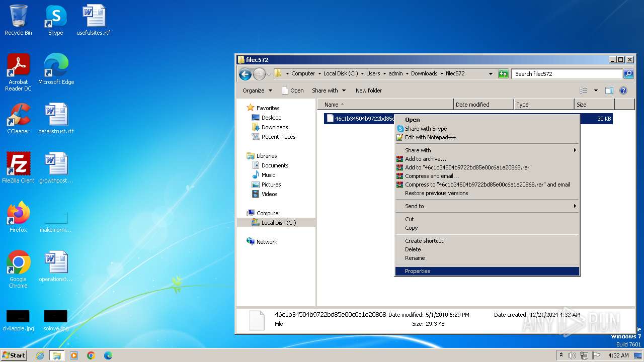644x362 pixels.
Task: Choose Compress and email... menu entry
Action: pyautogui.click(x=487, y=176)
